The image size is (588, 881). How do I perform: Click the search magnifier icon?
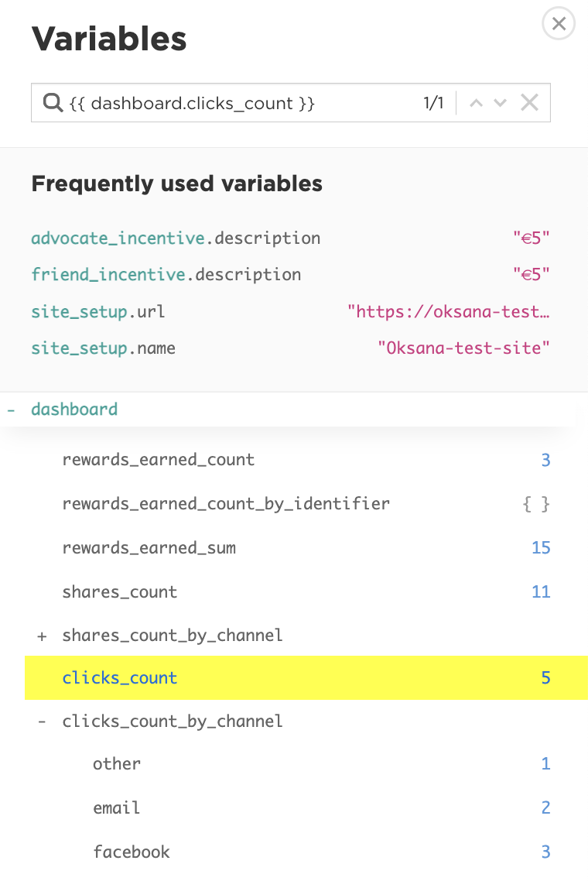(53, 103)
